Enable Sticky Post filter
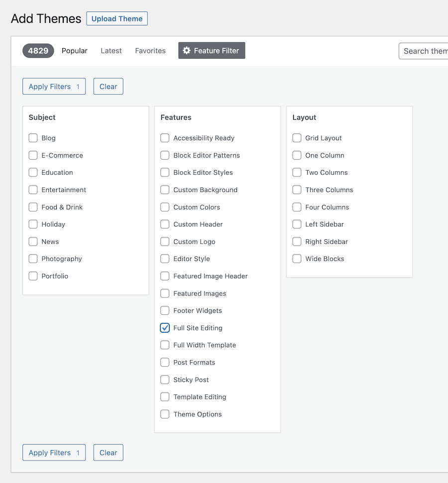Image resolution: width=448 pixels, height=483 pixels. point(165,379)
